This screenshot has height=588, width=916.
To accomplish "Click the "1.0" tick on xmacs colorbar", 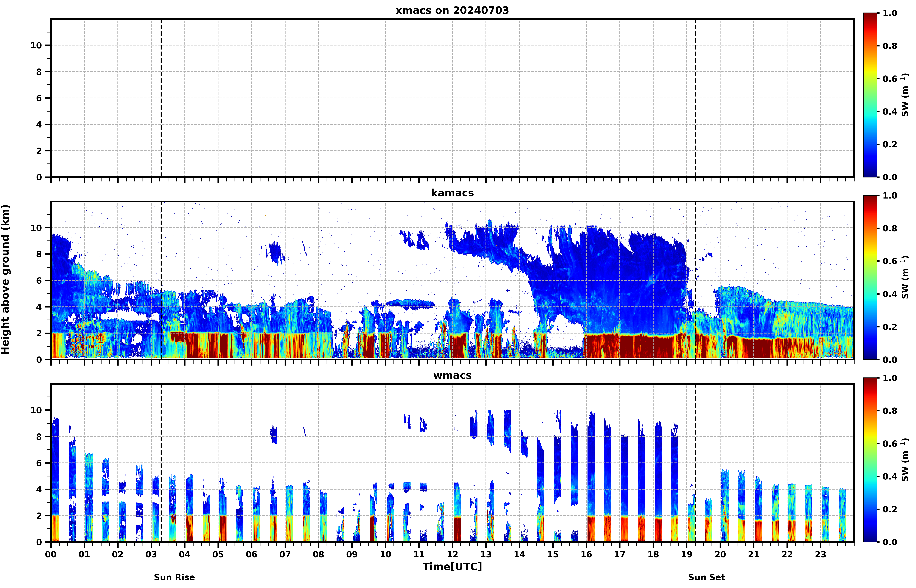I will click(x=890, y=13).
